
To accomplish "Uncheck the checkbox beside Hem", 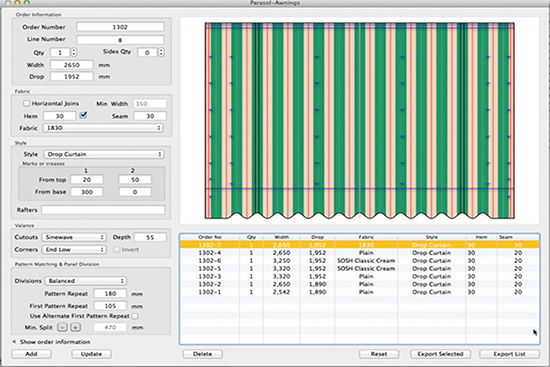I will [83, 115].
